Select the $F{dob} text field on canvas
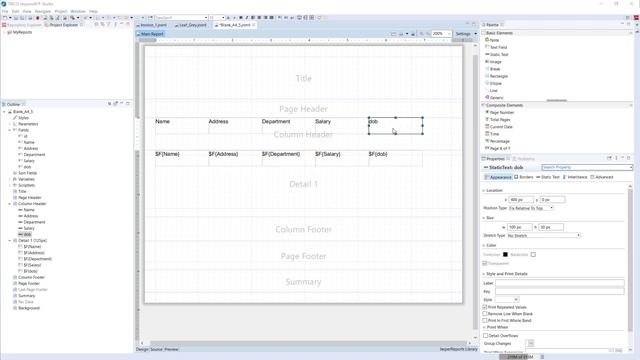Image resolution: width=640 pixels, height=360 pixels. (x=395, y=158)
